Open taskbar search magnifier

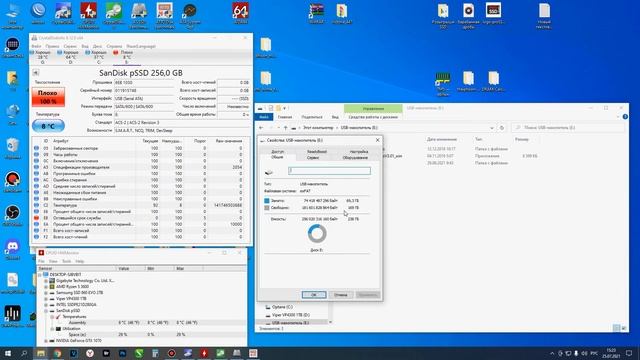24,353
